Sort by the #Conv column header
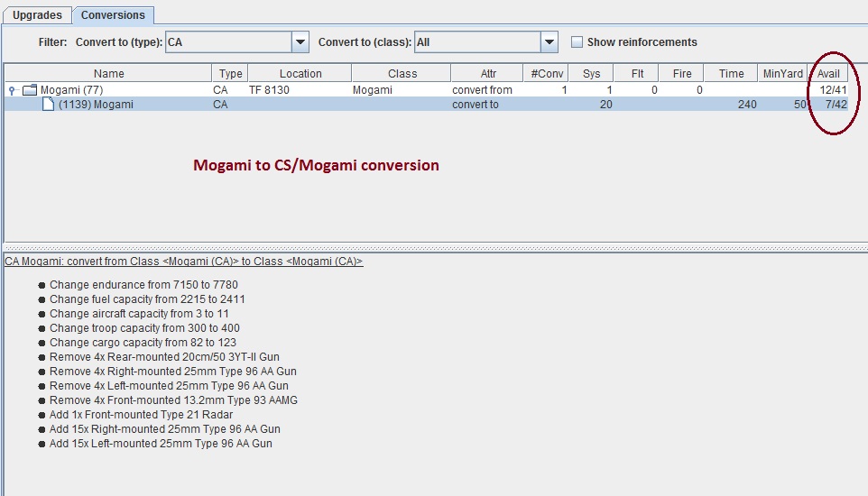Viewport: 868px width, 496px height. 547,74
